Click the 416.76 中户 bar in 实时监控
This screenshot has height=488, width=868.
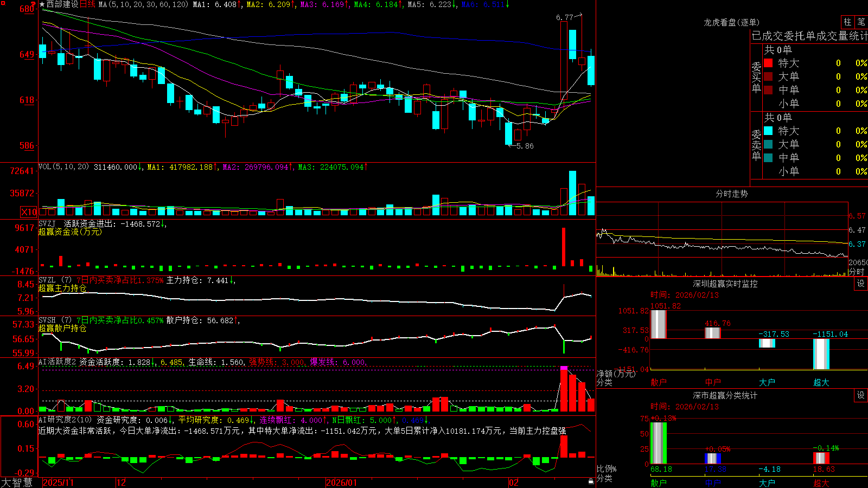712,333
